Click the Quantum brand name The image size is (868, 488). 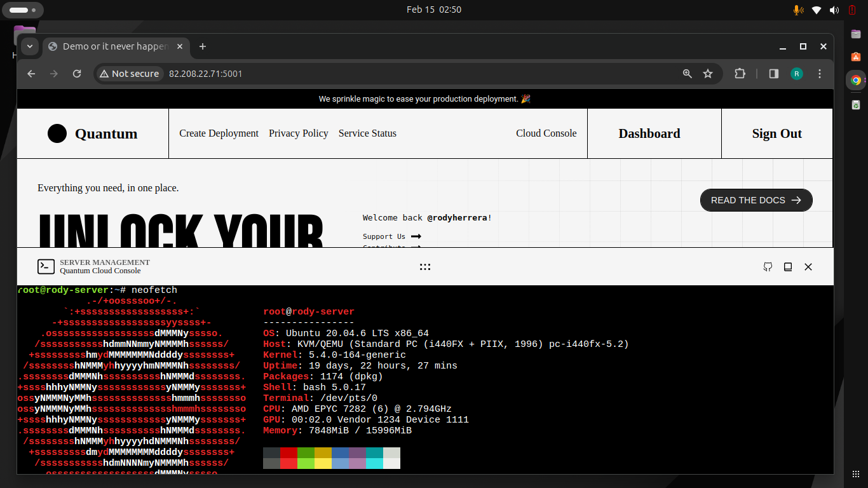(106, 133)
